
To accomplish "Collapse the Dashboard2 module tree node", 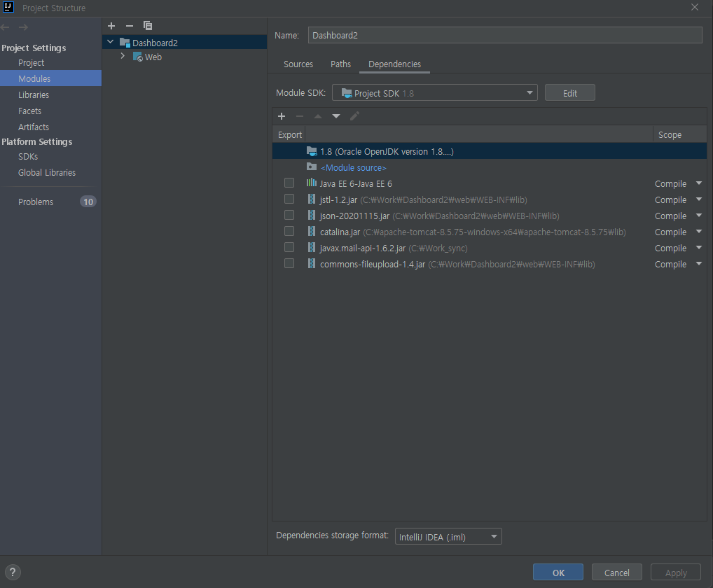I will pos(110,42).
